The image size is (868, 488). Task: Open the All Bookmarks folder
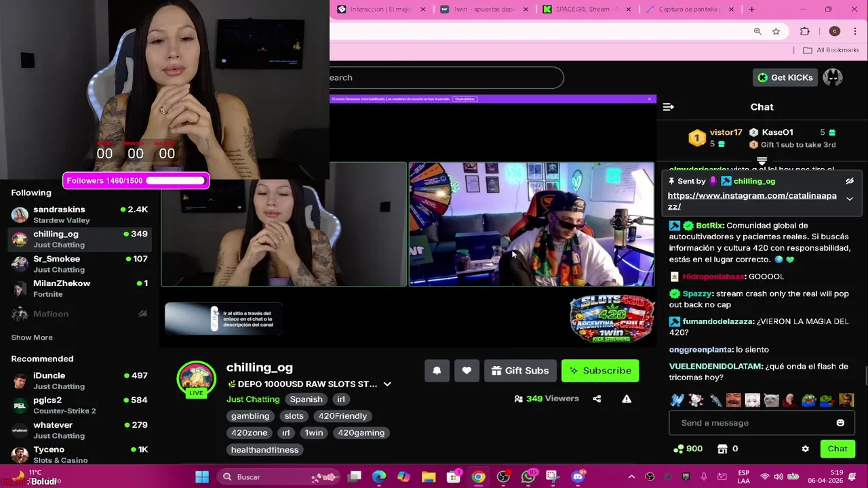pos(831,50)
